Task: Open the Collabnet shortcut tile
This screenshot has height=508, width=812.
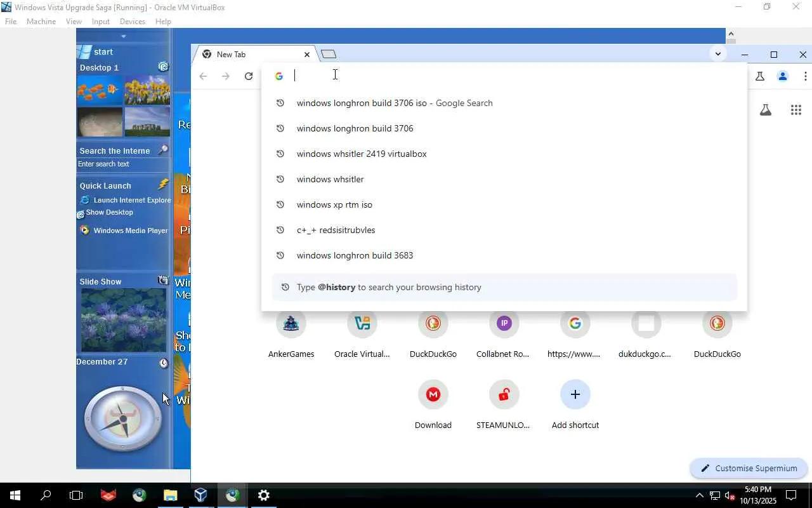Action: [x=504, y=333]
